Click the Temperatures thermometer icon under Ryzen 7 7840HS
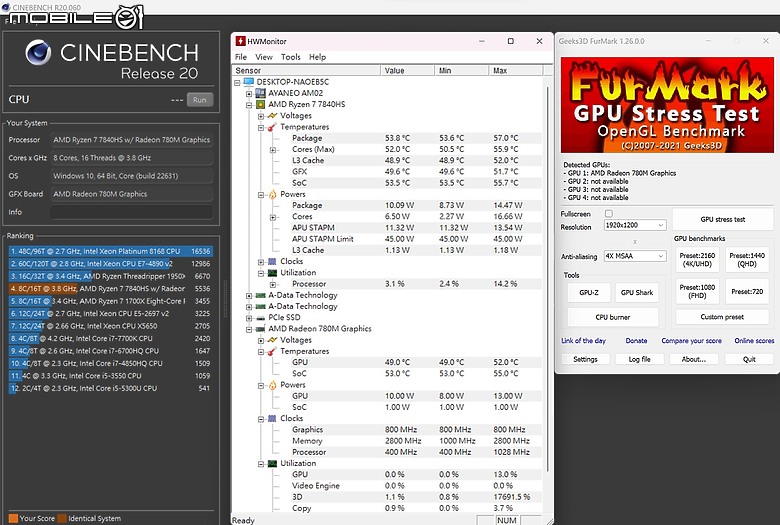 click(x=272, y=127)
